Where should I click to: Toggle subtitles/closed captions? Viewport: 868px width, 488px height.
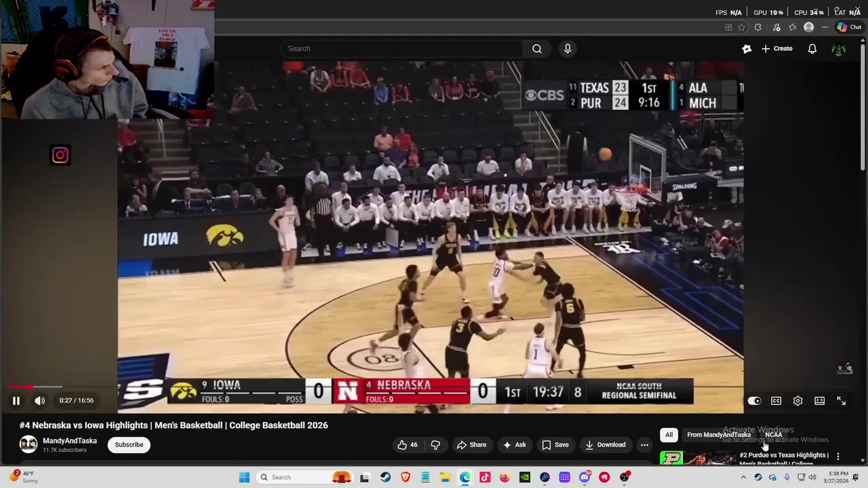click(x=776, y=401)
